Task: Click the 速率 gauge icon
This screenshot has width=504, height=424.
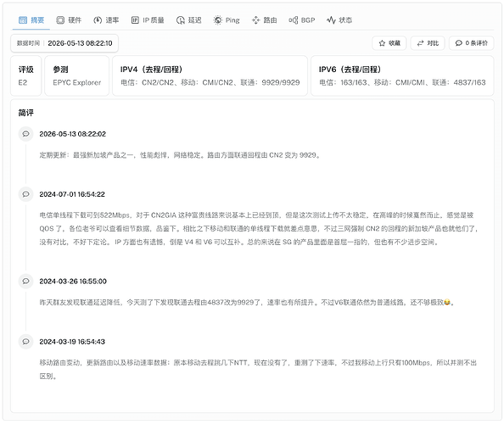Action: coord(98,20)
